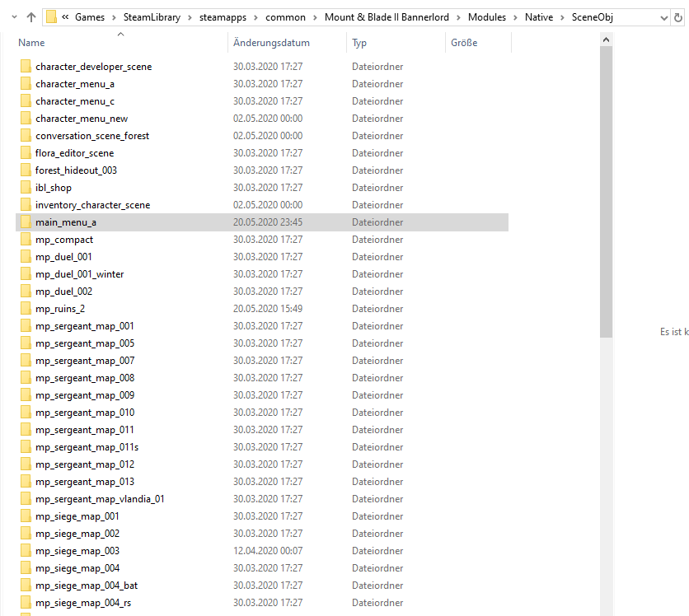Navigate to Native in the breadcrumb

tap(539, 17)
